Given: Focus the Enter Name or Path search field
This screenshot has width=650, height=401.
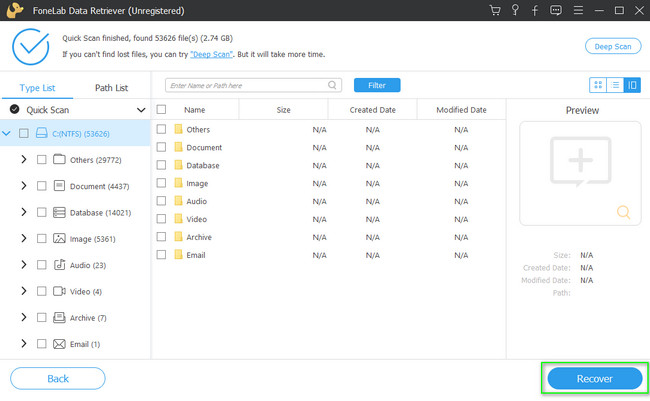Looking at the screenshot, I should [253, 85].
